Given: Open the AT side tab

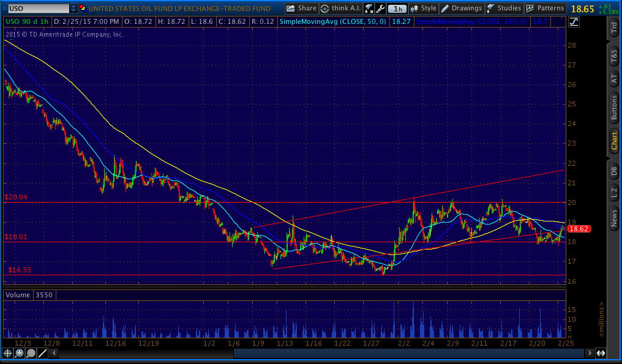Looking at the screenshot, I should pos(614,78).
